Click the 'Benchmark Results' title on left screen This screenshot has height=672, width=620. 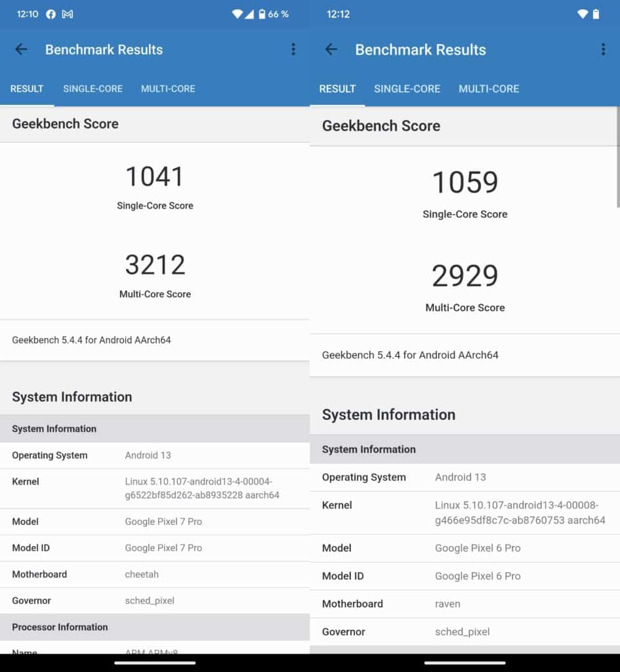[x=104, y=50]
